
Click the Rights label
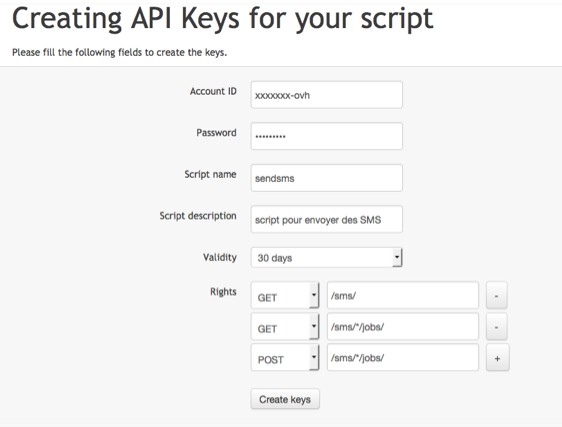coord(223,292)
